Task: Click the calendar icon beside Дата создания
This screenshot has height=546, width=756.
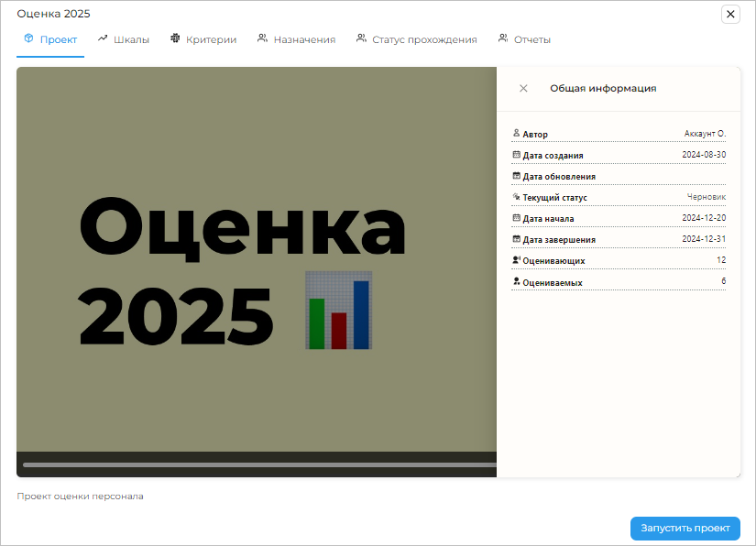Action: pyautogui.click(x=516, y=155)
